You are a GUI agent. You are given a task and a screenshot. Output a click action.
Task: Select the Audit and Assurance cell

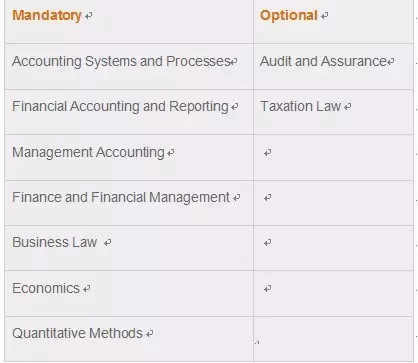tap(333, 66)
